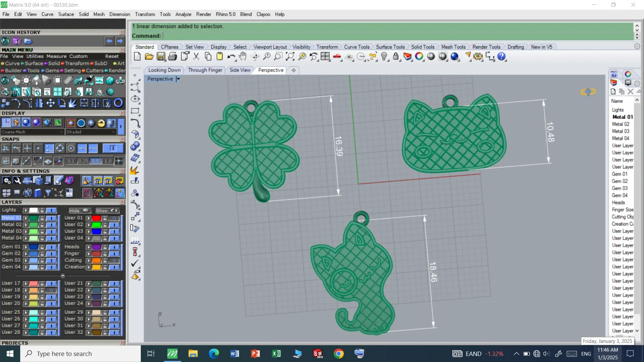
Task: Open the Perspective viewport dropdown arrow
Action: 178,79
